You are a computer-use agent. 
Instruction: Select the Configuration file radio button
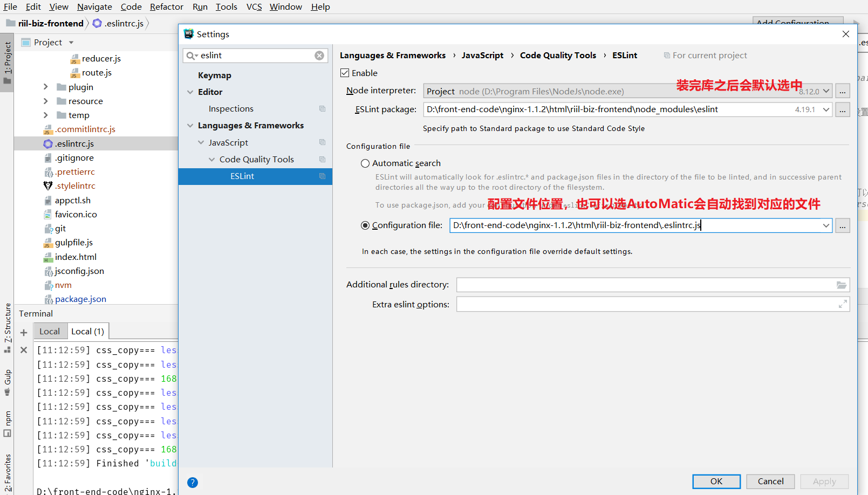pyautogui.click(x=365, y=225)
